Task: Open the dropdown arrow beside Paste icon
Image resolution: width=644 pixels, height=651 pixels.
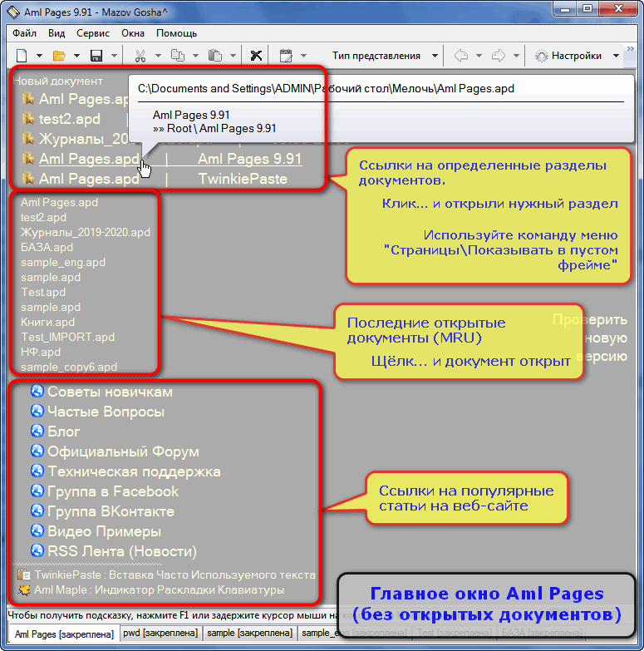Action: click(234, 55)
